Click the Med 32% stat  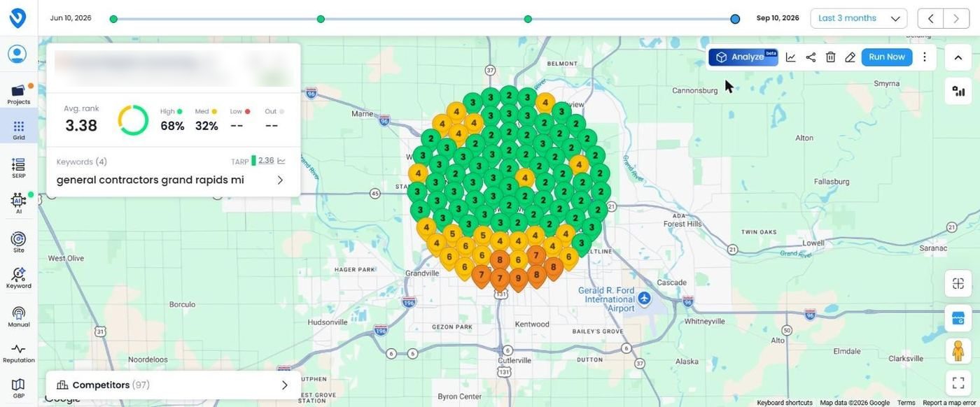coord(206,120)
